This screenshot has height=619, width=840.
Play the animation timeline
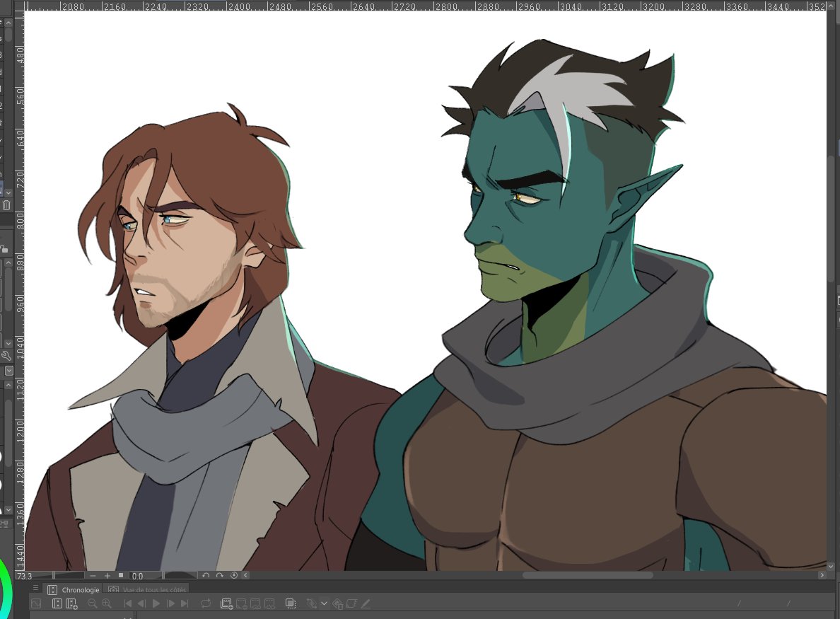pyautogui.click(x=156, y=603)
